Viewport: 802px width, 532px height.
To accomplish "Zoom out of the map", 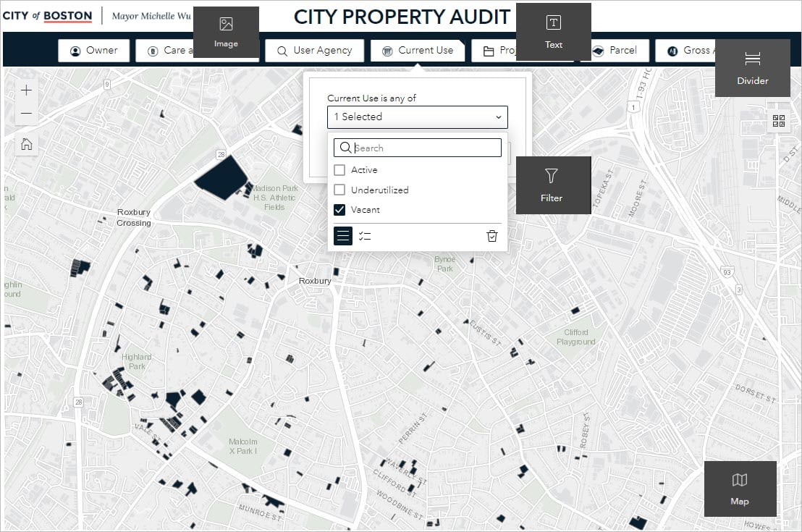I will tap(26, 113).
